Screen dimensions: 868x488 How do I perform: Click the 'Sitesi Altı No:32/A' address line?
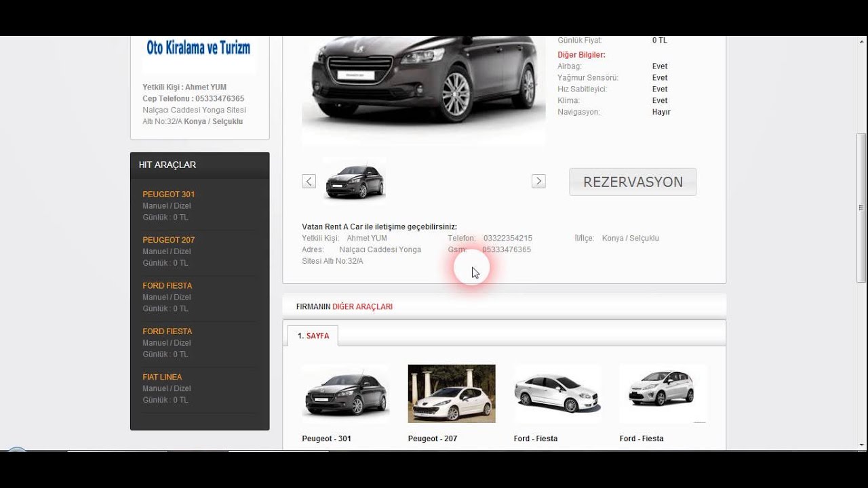(x=332, y=261)
